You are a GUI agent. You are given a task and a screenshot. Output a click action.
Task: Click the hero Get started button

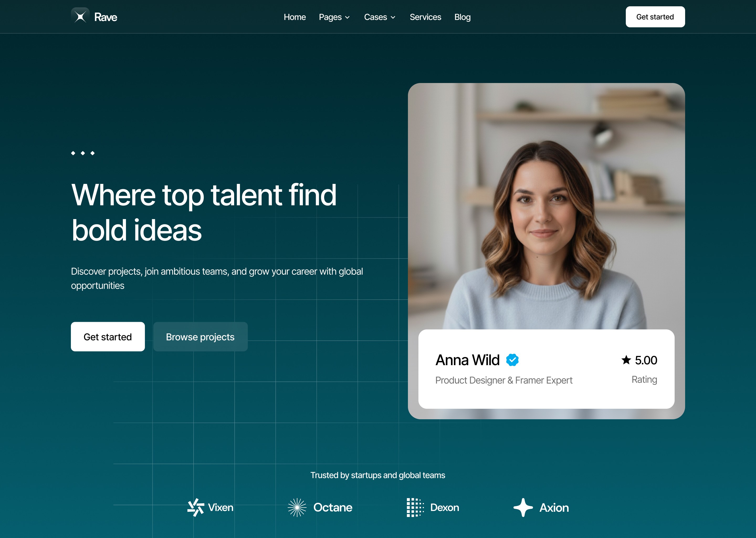[108, 337]
